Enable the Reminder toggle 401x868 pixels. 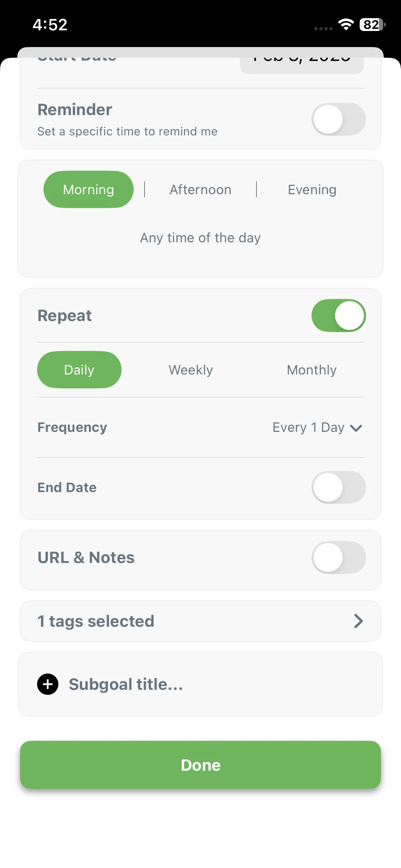click(x=339, y=119)
